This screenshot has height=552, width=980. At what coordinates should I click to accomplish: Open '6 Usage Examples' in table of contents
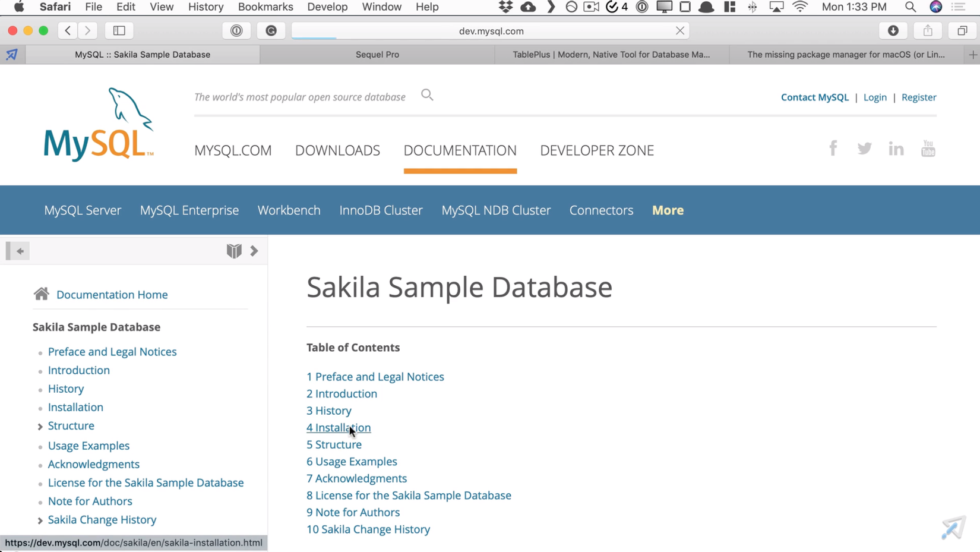[x=352, y=462]
